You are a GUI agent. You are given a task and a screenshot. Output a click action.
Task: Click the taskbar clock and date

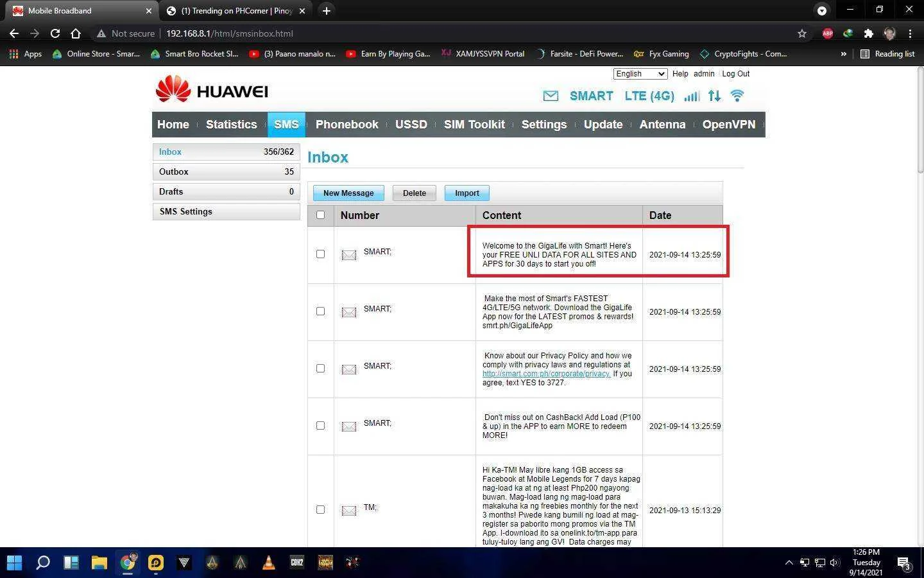(866, 563)
